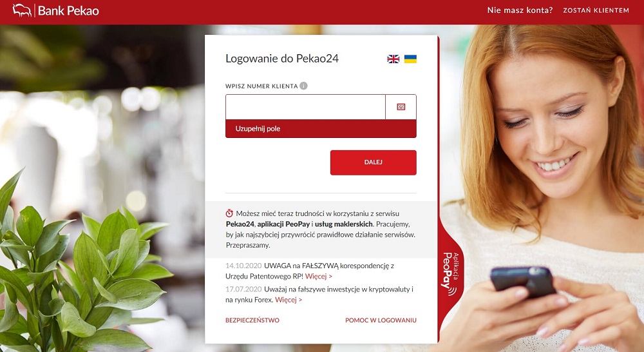Open the BEZPIECZEŃSTWO link
The image size is (644, 352).
[252, 320]
